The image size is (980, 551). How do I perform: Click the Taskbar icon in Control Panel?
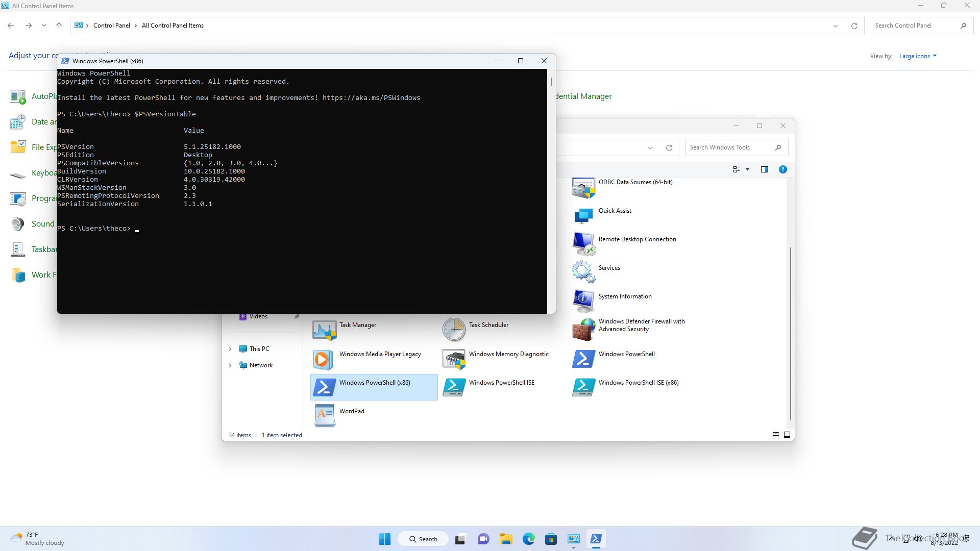[18, 249]
